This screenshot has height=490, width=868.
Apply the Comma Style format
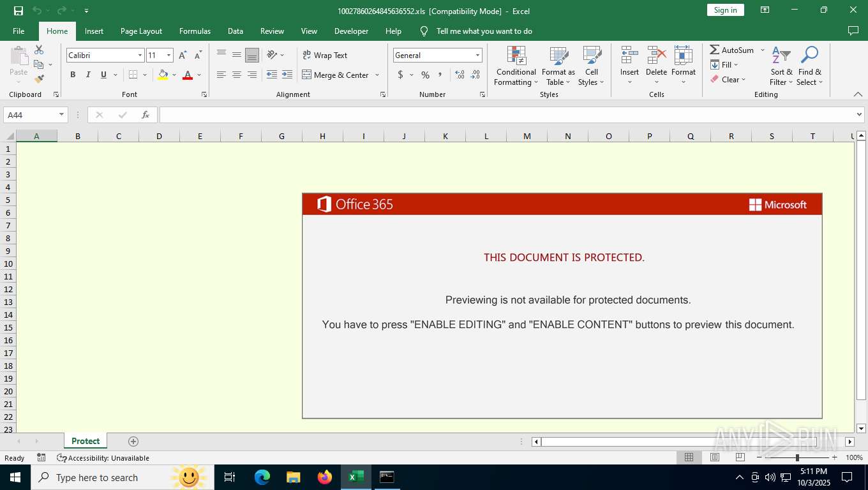coord(440,75)
